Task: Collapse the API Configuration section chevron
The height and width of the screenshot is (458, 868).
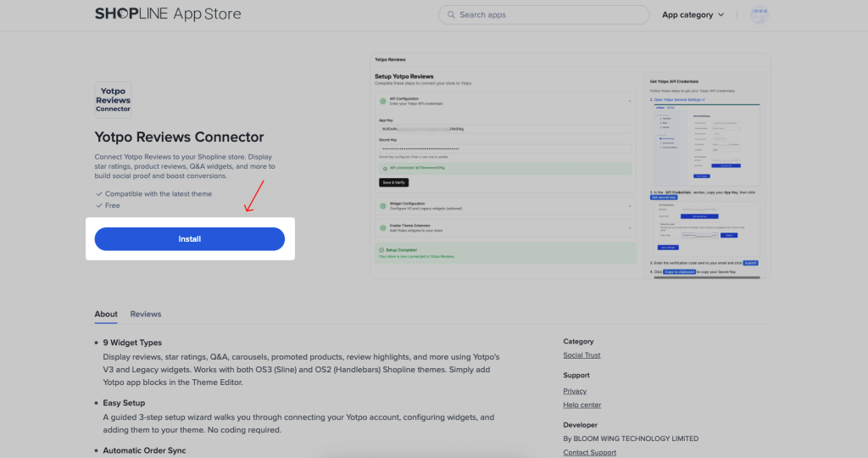Action: coord(630,101)
